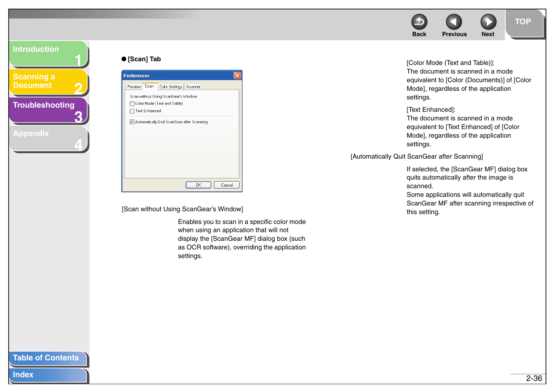The width and height of the screenshot is (555, 392).
Task: Click the Back arrow icon
Action: point(419,22)
